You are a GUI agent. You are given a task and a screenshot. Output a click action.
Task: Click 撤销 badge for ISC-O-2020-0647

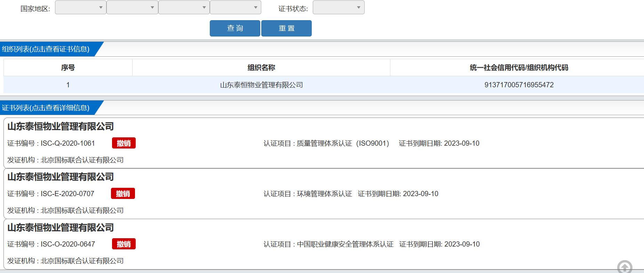(x=124, y=244)
